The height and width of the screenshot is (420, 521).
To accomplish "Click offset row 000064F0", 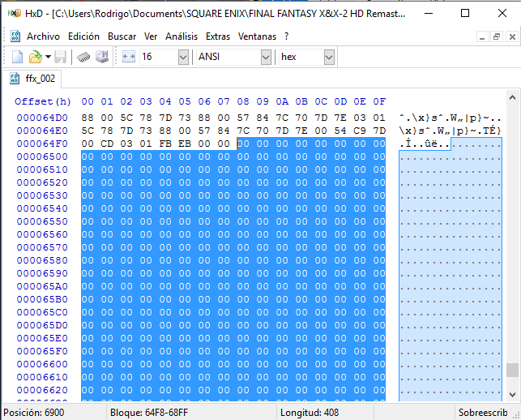I will pos(42,144).
